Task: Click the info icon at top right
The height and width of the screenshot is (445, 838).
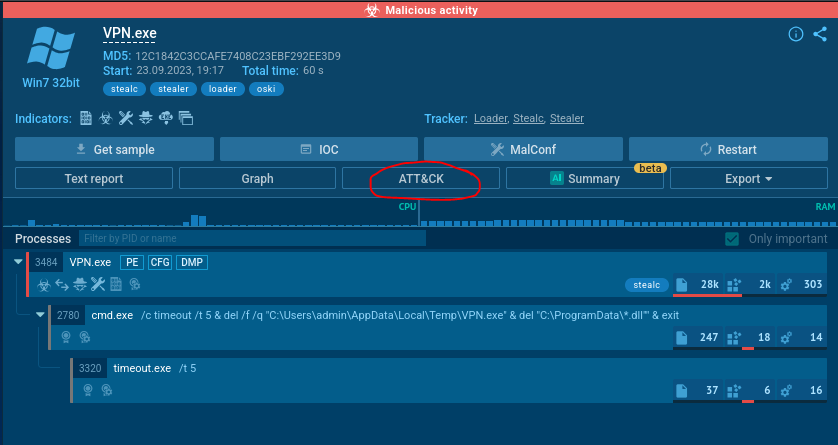Action: pyautogui.click(x=796, y=34)
